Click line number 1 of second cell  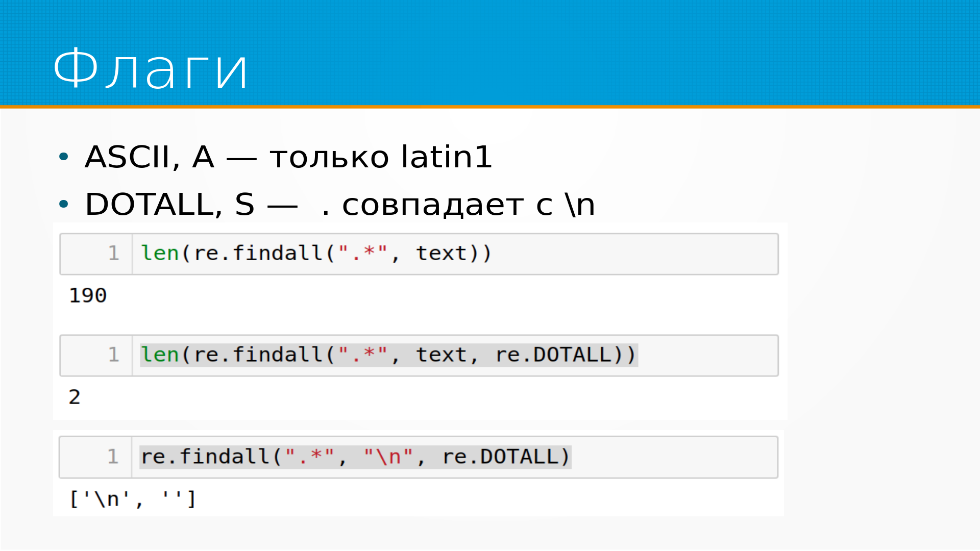tap(113, 355)
